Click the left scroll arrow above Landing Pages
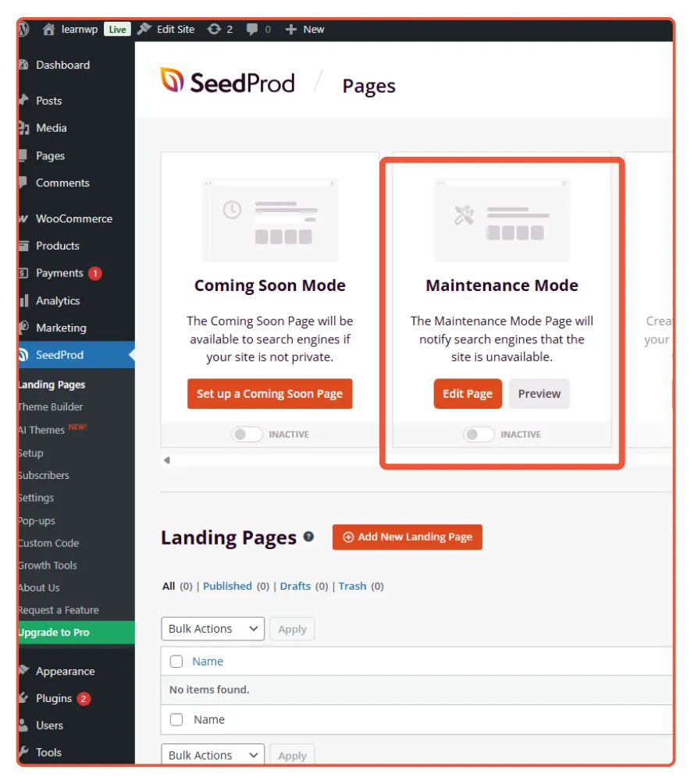694x784 pixels. click(x=166, y=460)
